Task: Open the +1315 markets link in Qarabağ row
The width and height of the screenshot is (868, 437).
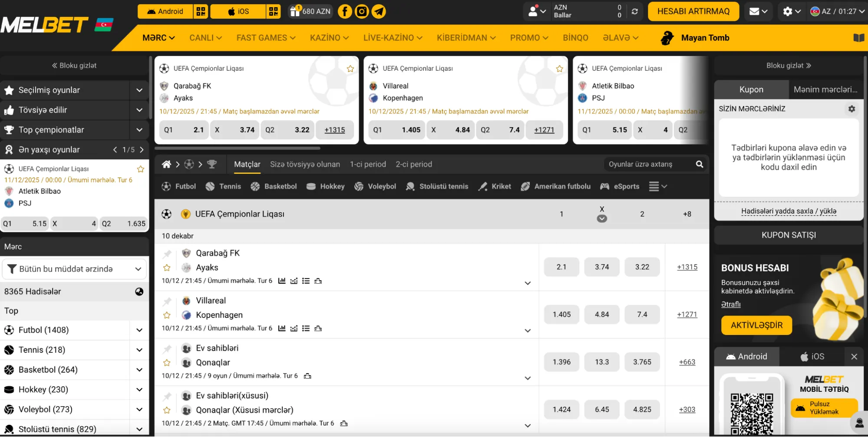Action: (687, 267)
